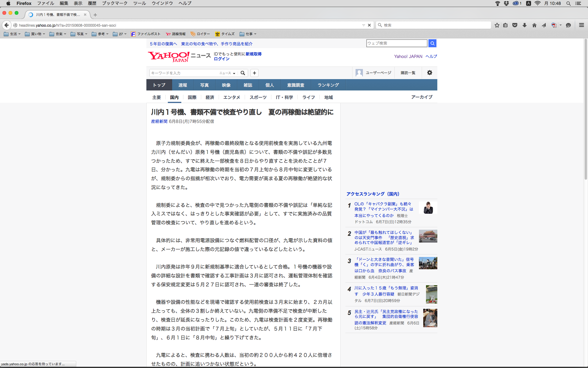
Task: Go to the Firefox home page icon
Action: click(534, 25)
